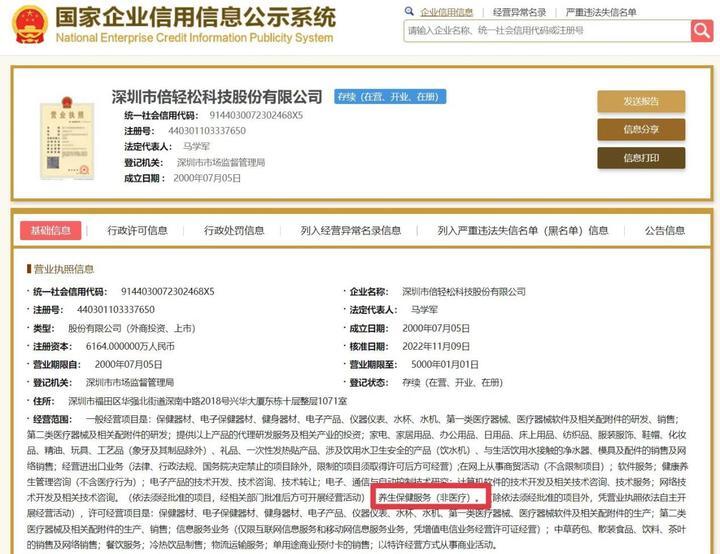Click the site title 国家企业信用信息公示系统
720x554 pixels.
click(196, 17)
